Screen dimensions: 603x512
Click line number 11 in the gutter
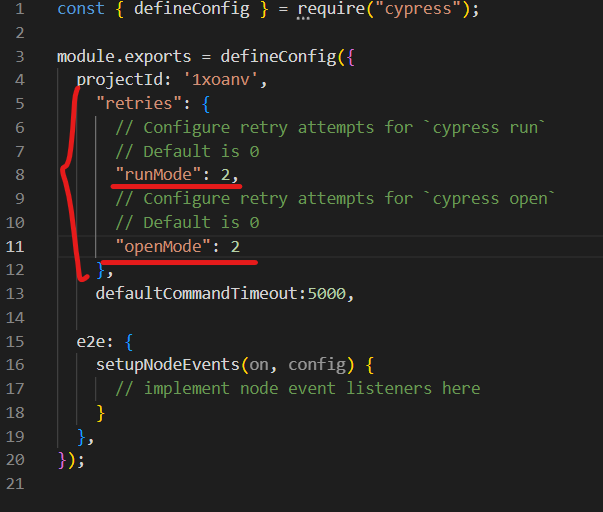point(15,247)
